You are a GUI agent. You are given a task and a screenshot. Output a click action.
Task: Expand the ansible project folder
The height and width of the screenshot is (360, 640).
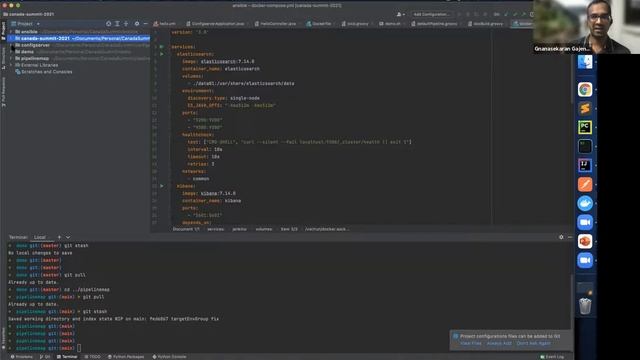[11, 31]
